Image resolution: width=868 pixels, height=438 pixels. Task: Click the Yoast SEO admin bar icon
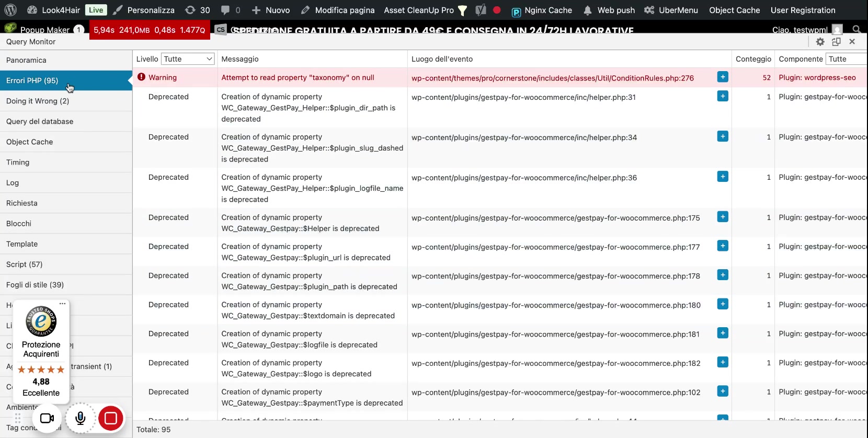(x=481, y=10)
